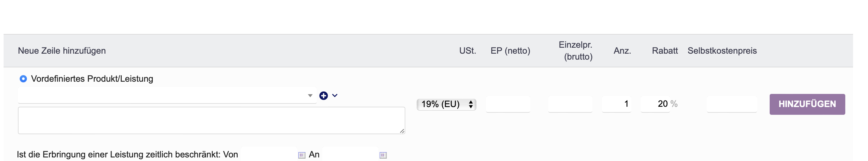Click the Vordefiniertes Produkt/Leistung label text
868x161 pixels.
(x=92, y=79)
